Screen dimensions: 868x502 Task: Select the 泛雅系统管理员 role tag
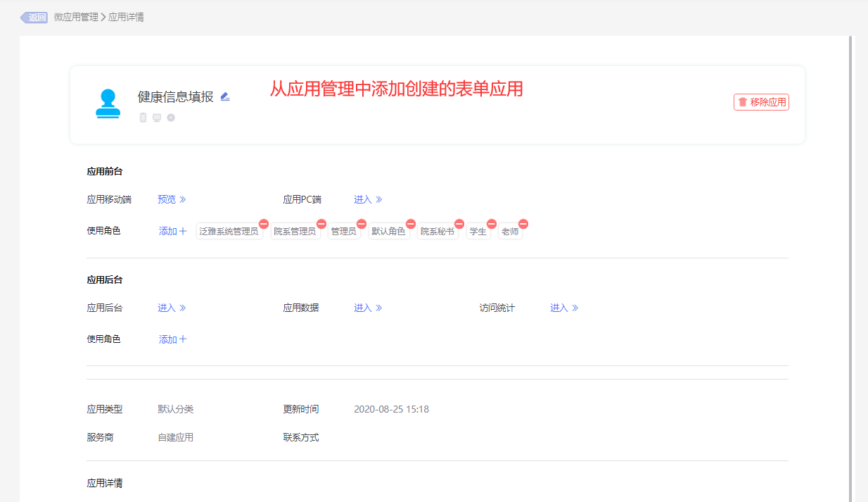point(229,232)
